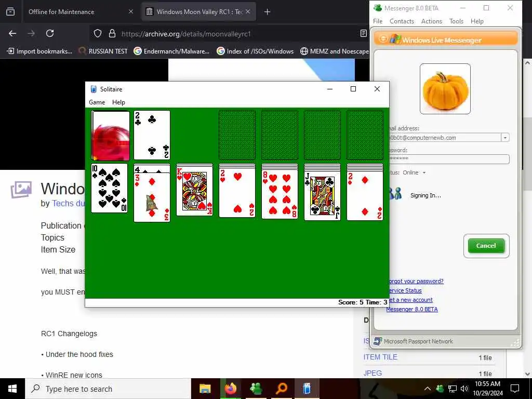Pick up the 2 of hearts card
The height and width of the screenshot is (399, 532).
click(x=237, y=193)
